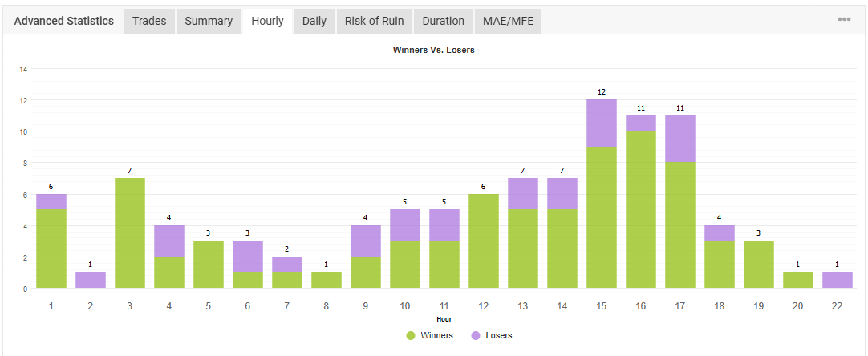Select the Hourly tab

coord(267,22)
